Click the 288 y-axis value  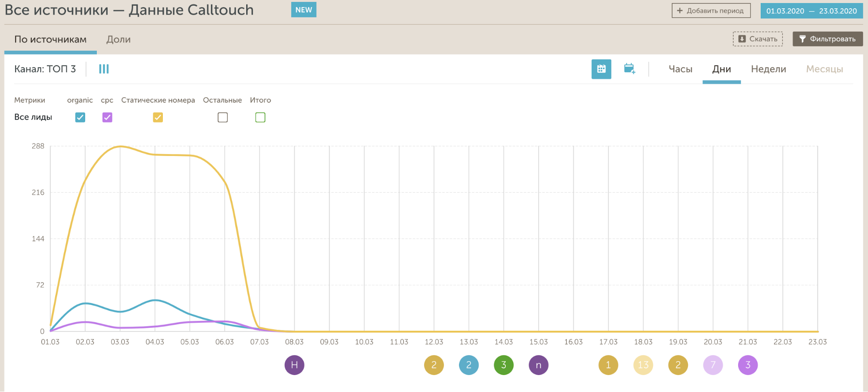(38, 146)
